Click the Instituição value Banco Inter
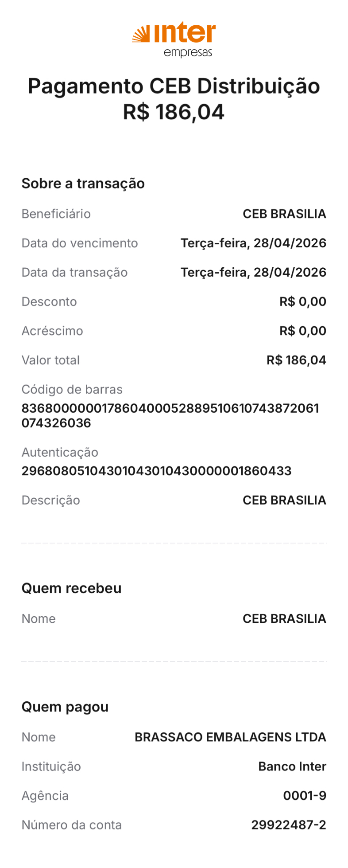This screenshot has width=348, height=868. (x=292, y=766)
